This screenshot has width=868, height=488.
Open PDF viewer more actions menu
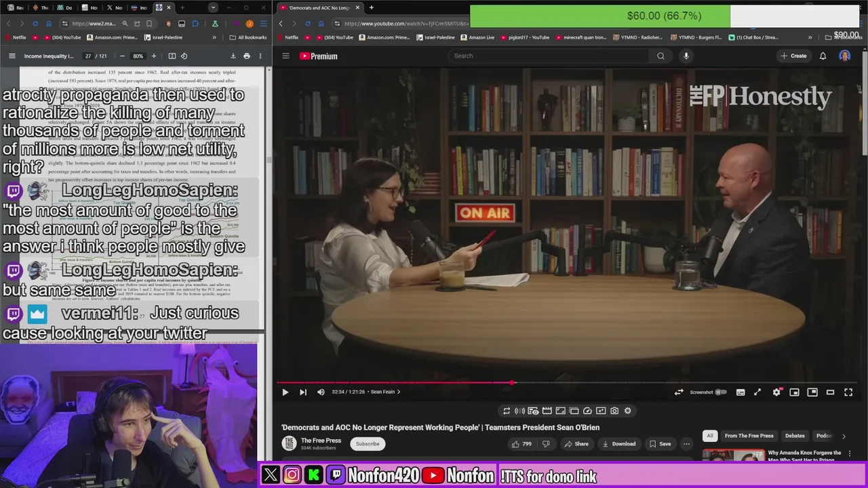coord(260,56)
